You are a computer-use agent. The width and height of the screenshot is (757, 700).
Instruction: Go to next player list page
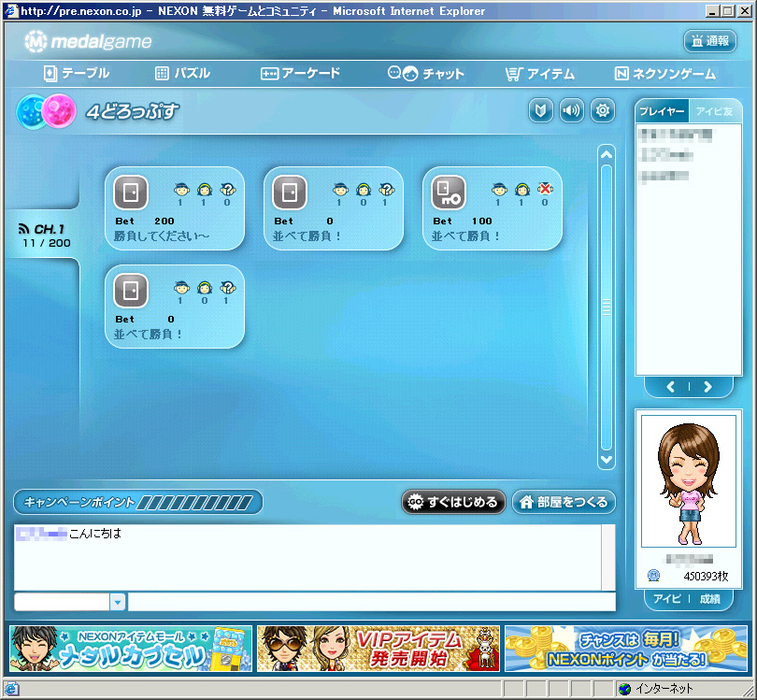(707, 387)
